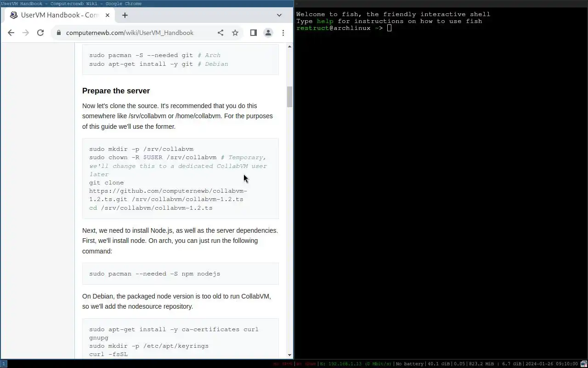Viewport: 588px width, 368px height.
Task: Select workspace 1 in the status bar
Action: (x=4, y=364)
